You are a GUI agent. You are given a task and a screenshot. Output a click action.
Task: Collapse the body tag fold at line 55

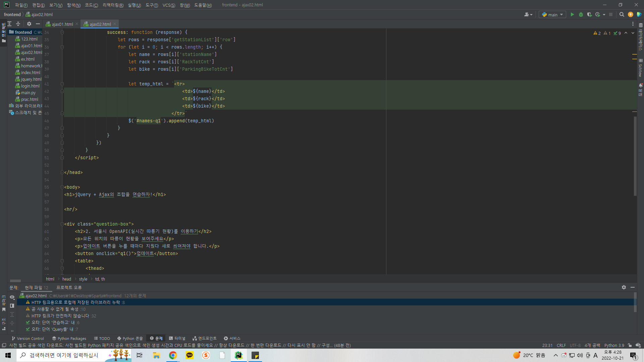tap(62, 187)
